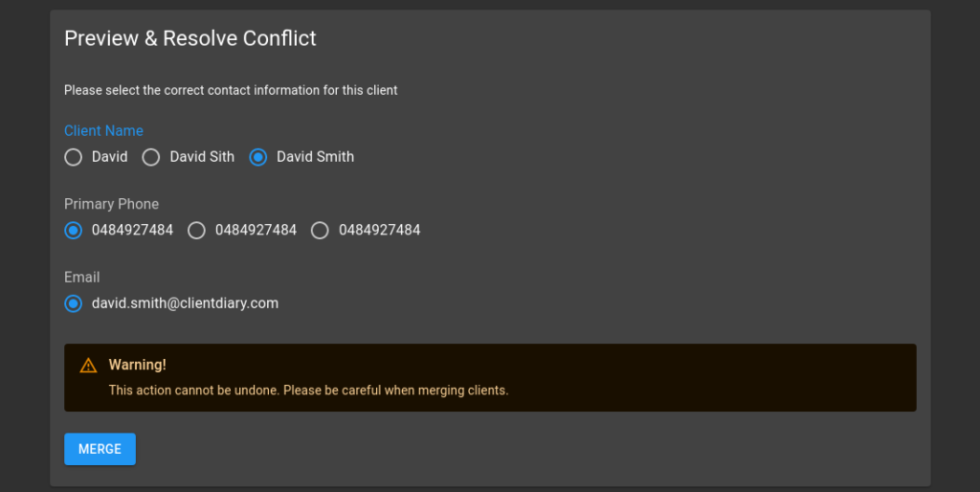
Task: Click the blue MERGE button
Action: (100, 449)
